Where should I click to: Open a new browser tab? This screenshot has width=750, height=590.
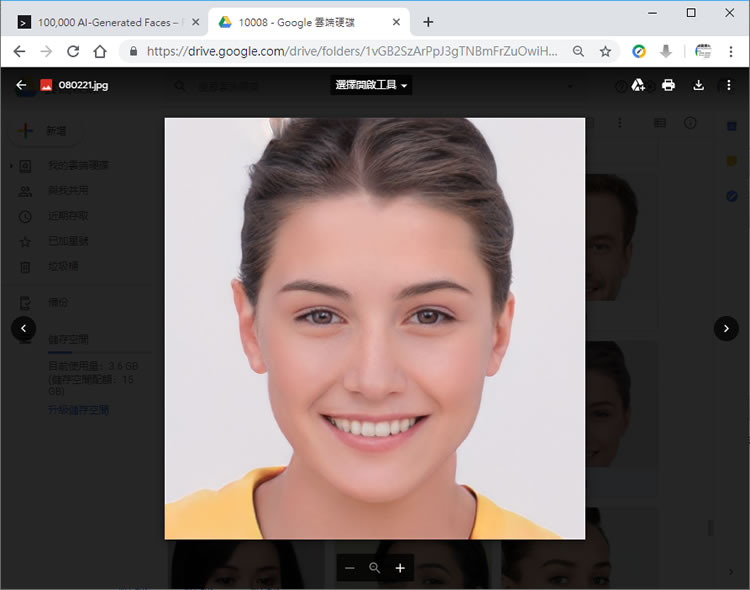point(428,22)
